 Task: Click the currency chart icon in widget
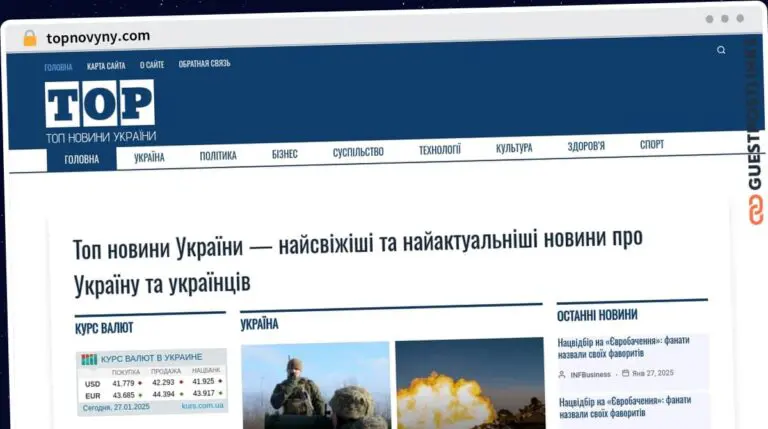tap(89, 359)
